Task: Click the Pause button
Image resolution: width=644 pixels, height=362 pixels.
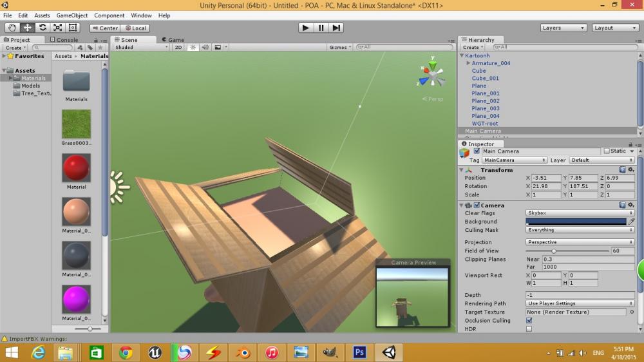Action: coord(321,28)
